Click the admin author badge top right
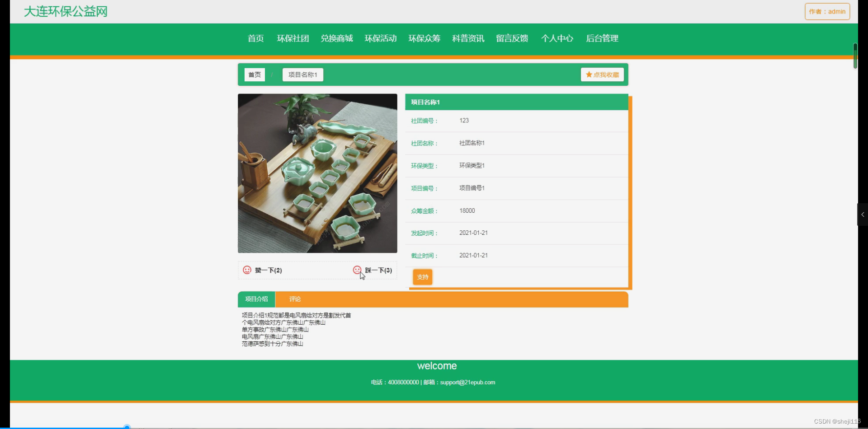The image size is (868, 429). [x=827, y=11]
